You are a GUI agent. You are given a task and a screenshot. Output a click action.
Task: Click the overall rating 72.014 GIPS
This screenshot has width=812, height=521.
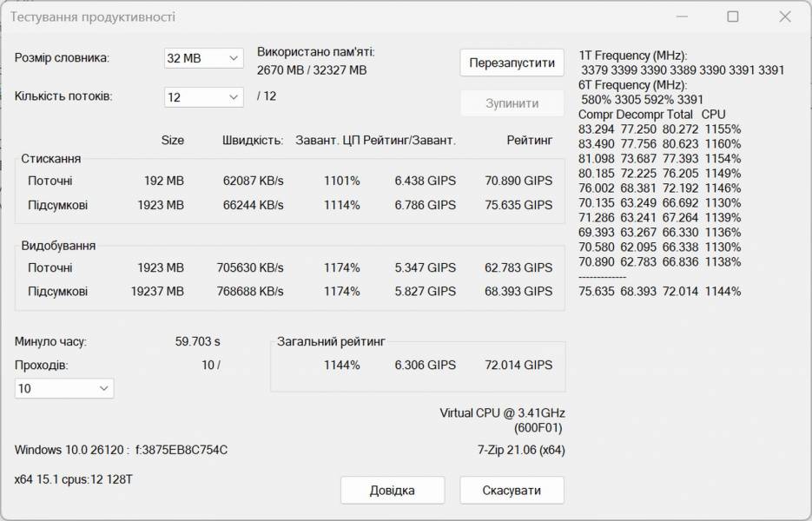[x=518, y=365]
